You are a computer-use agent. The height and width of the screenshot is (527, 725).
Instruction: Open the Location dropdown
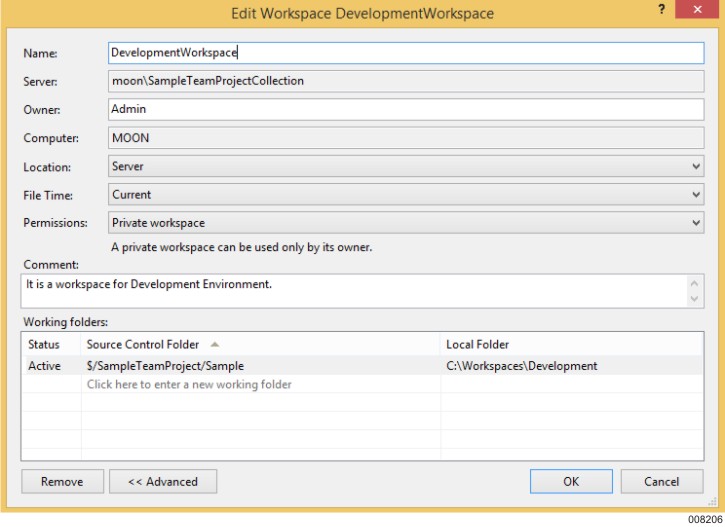(x=405, y=166)
